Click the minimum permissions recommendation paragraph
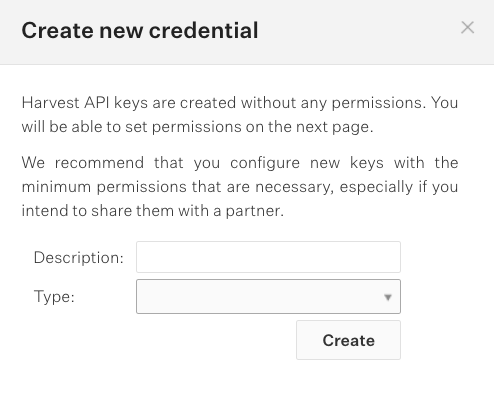Viewport: 494px width, 395px height. (240, 187)
